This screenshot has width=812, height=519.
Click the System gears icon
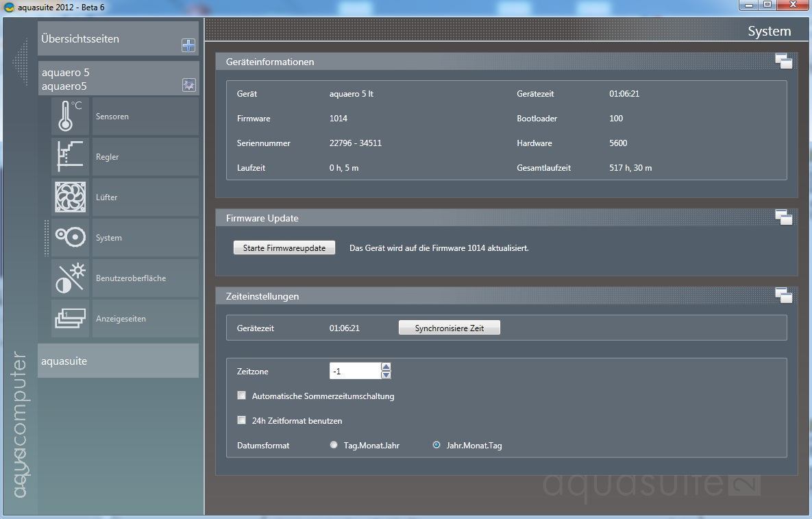pos(70,237)
